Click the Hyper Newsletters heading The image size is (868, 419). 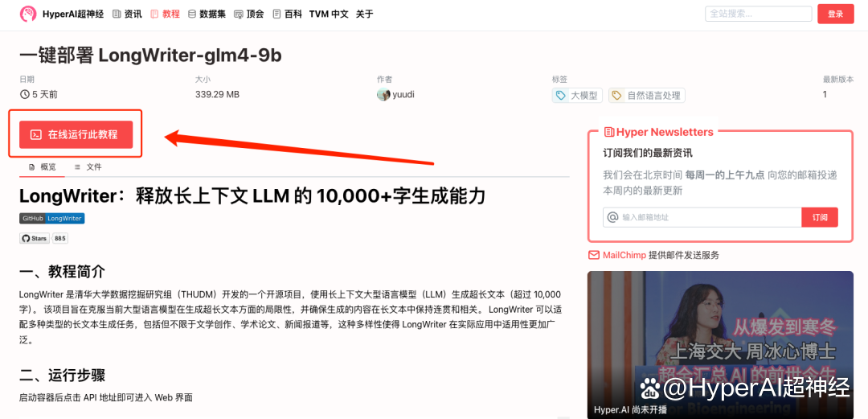[x=658, y=132]
